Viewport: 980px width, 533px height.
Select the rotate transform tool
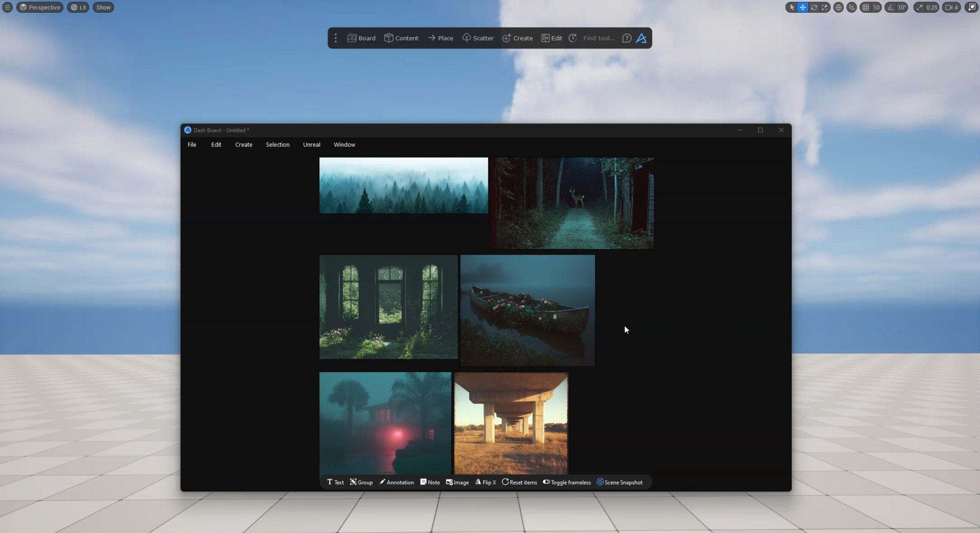tap(814, 7)
